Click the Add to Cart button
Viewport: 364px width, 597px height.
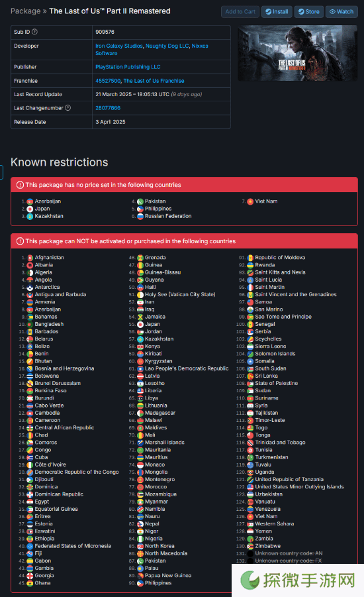coord(240,12)
